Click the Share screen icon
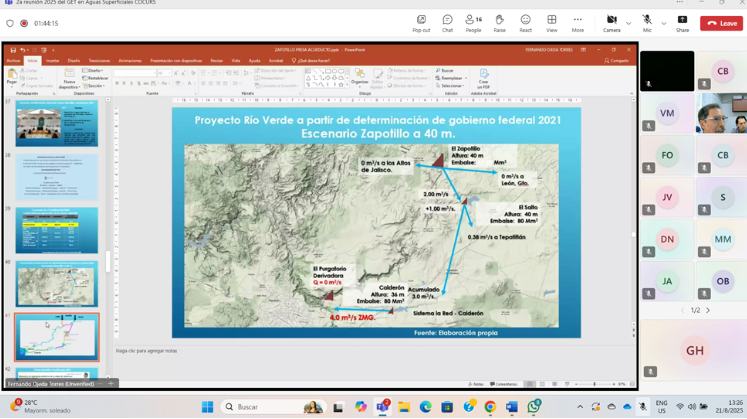The image size is (747, 419). [682, 23]
